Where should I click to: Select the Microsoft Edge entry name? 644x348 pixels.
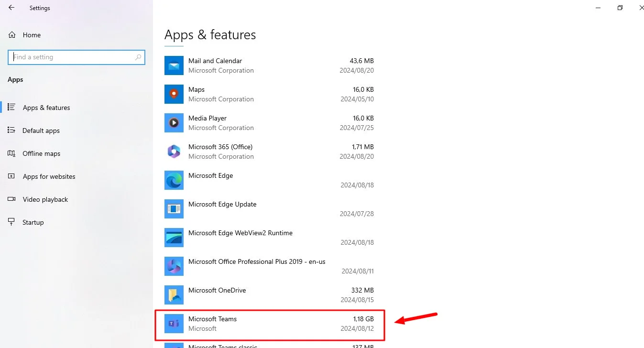[211, 175]
